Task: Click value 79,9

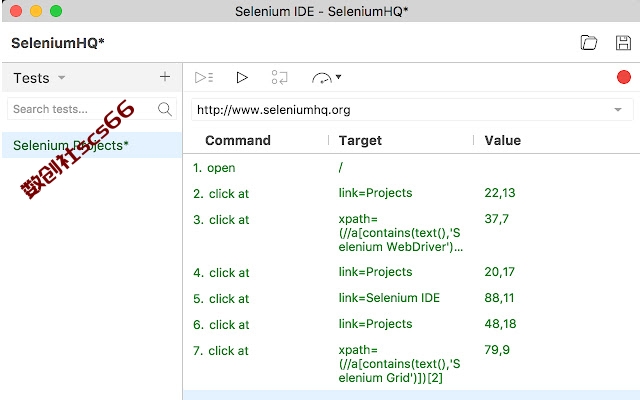Action: [x=497, y=350]
